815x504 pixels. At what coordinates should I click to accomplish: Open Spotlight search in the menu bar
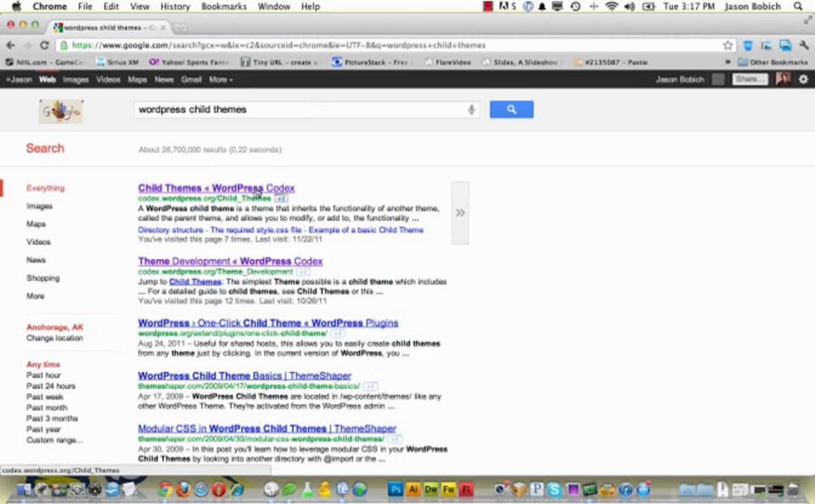[x=798, y=6]
